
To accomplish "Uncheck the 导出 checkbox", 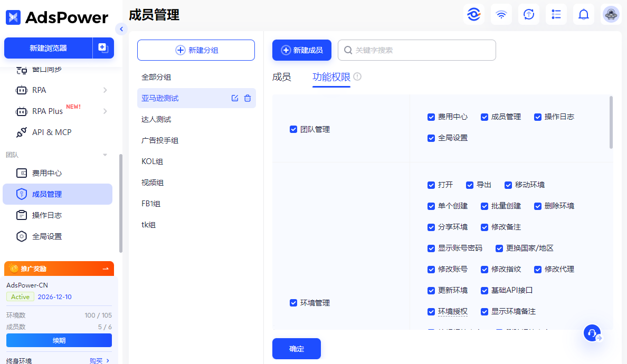I will point(470,185).
